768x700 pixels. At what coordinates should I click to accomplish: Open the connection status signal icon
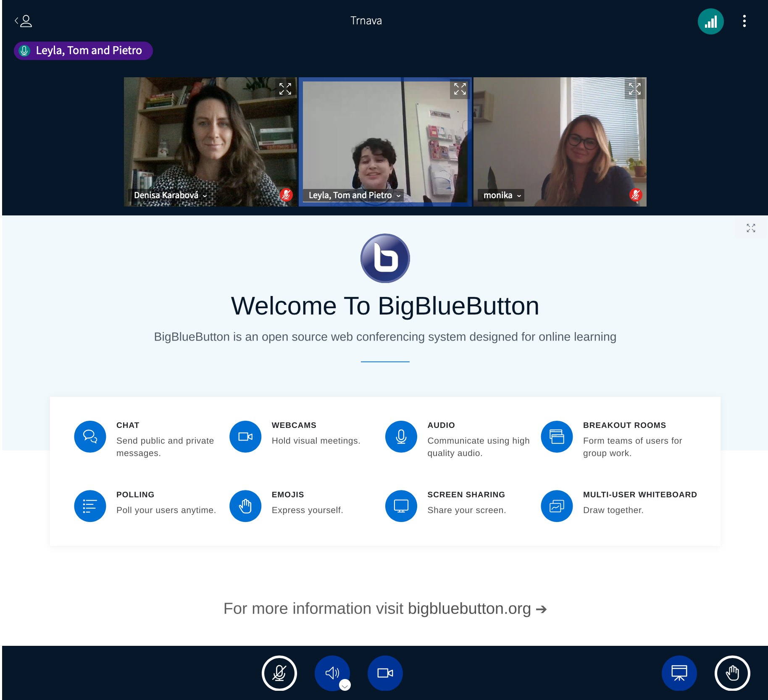[x=710, y=21]
